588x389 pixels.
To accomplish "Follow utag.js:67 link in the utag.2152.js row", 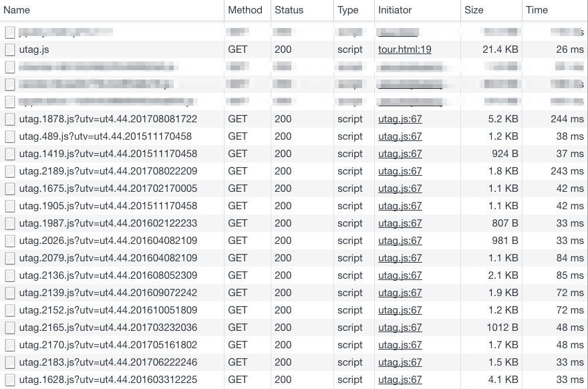I will click(400, 310).
